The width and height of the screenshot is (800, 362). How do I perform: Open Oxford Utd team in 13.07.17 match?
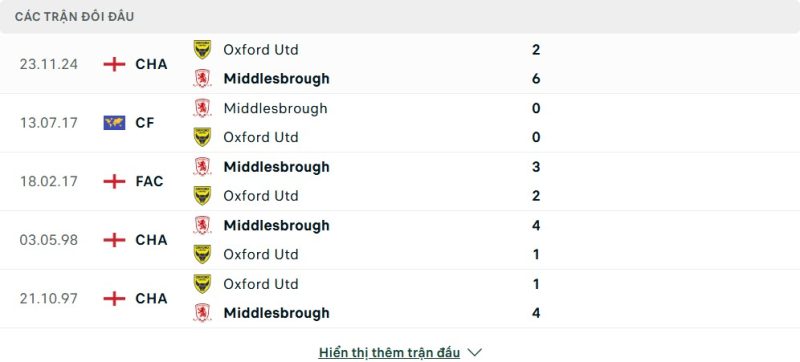(261, 137)
